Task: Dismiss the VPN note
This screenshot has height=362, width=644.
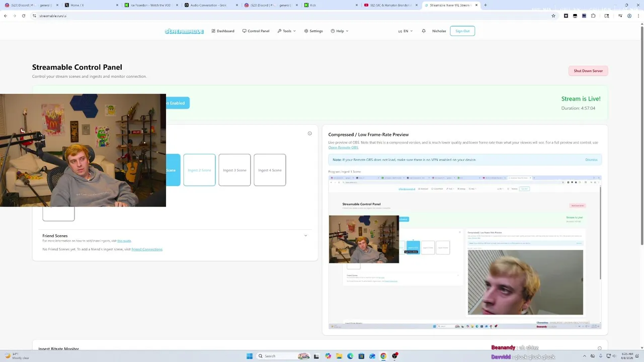Action: pyautogui.click(x=591, y=160)
